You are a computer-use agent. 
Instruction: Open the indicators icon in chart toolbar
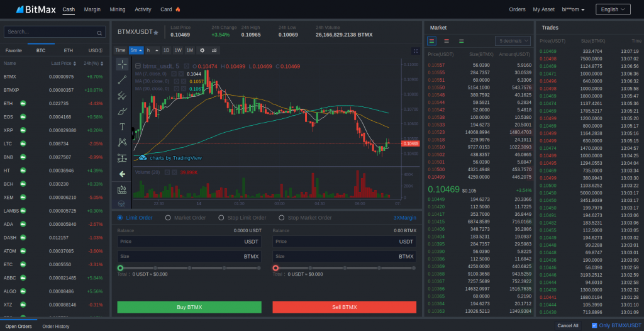[x=214, y=50]
